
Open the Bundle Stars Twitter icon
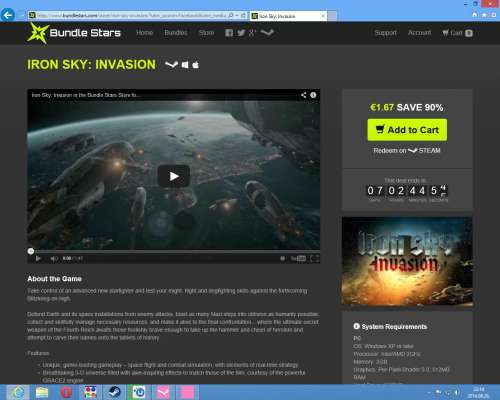coord(241,33)
